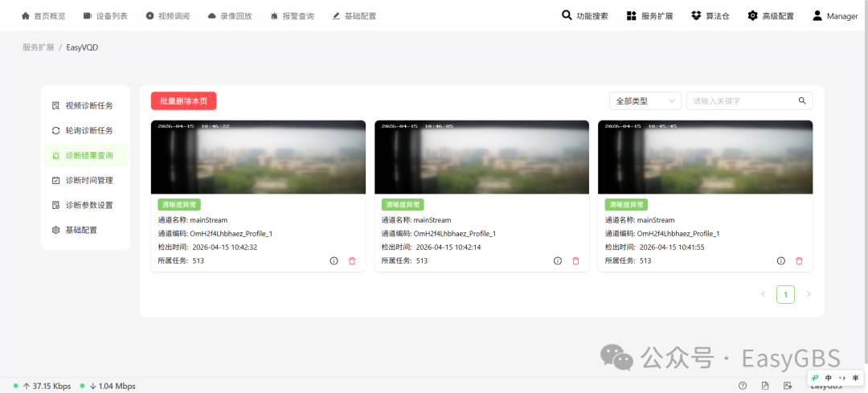Click 检出时间 2026-04-15 10:41:55 text

point(655,248)
